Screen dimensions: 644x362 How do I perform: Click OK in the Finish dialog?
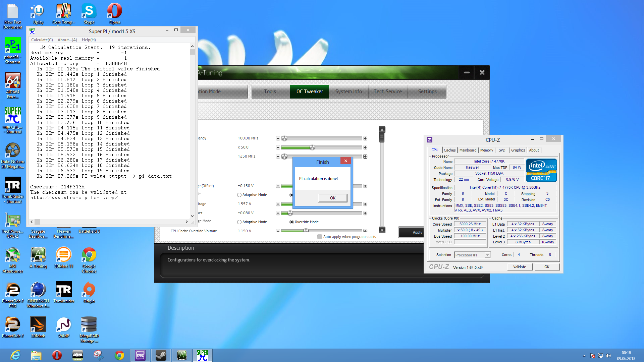tap(332, 198)
